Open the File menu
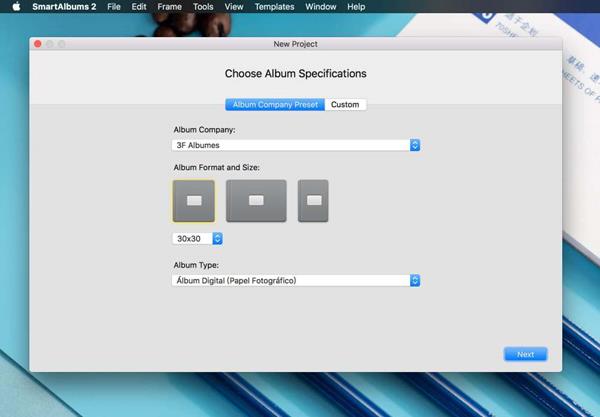 114,7
